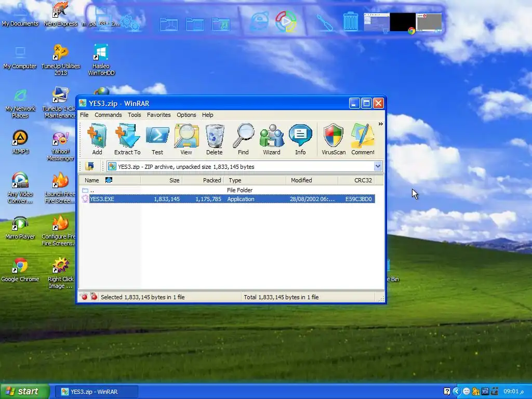Screen dimensions: 532x399
Task: Open the Help menu
Action: tap(208, 115)
